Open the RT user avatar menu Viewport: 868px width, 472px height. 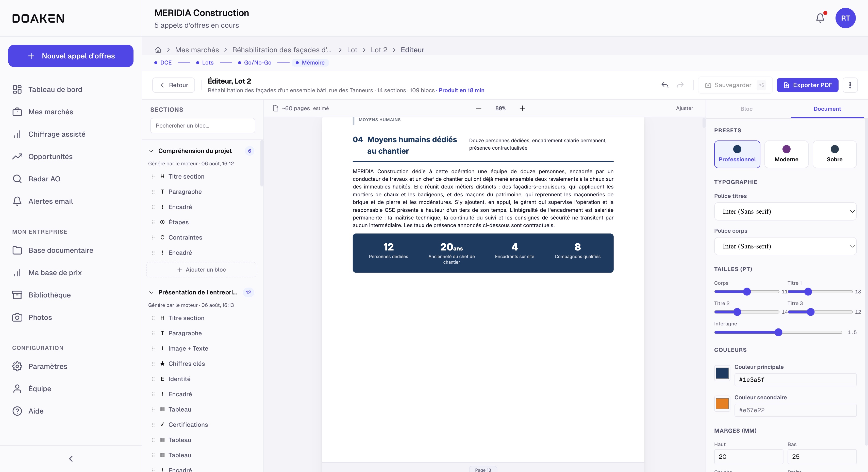pyautogui.click(x=845, y=18)
